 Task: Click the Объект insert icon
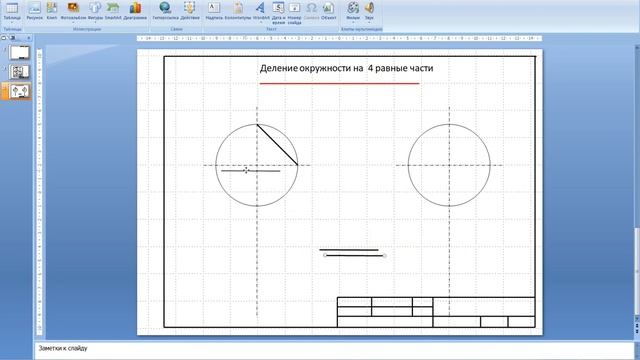tap(328, 11)
